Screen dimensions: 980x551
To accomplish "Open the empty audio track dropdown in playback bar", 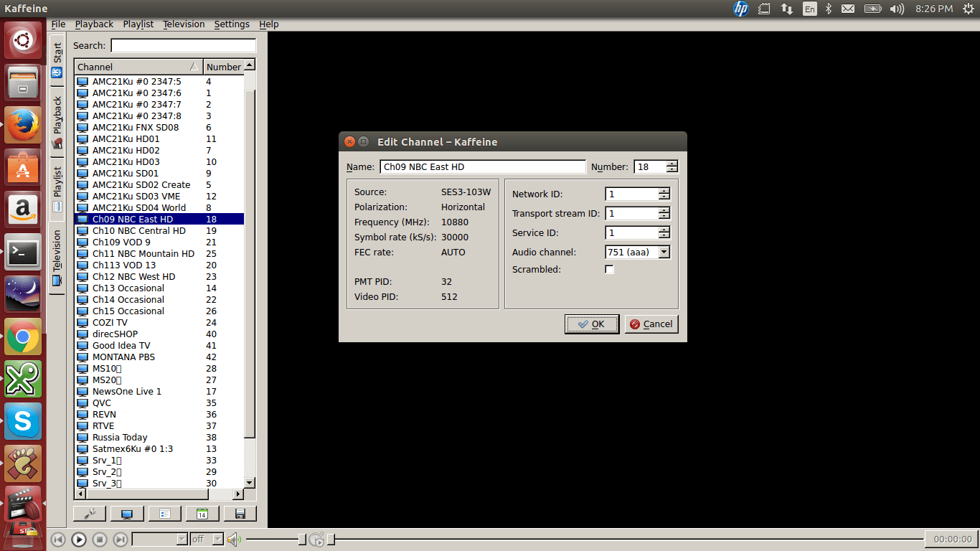I will [160, 539].
